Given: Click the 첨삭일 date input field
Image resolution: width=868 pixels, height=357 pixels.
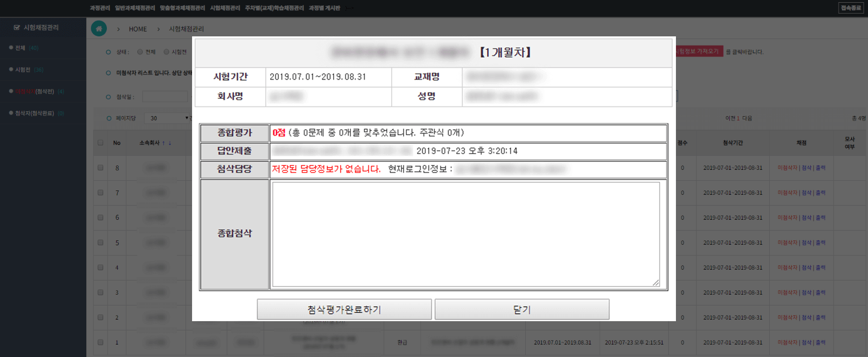Looking at the screenshot, I should [x=165, y=97].
